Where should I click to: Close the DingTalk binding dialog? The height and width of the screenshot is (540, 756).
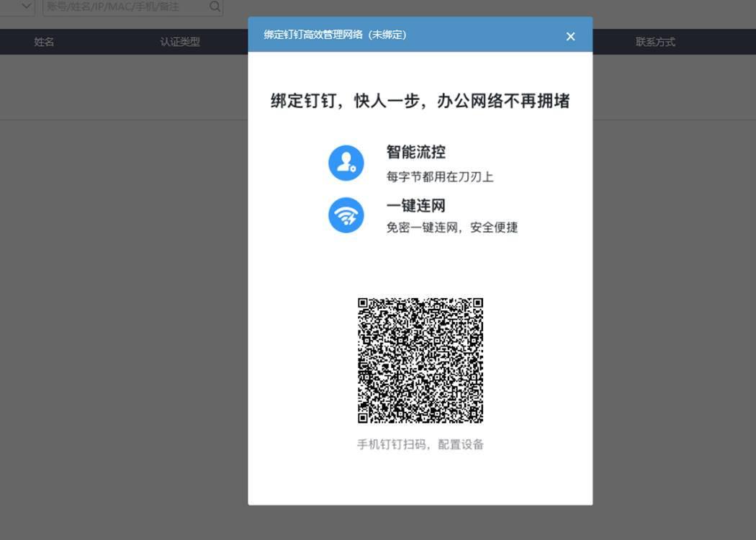(x=570, y=35)
